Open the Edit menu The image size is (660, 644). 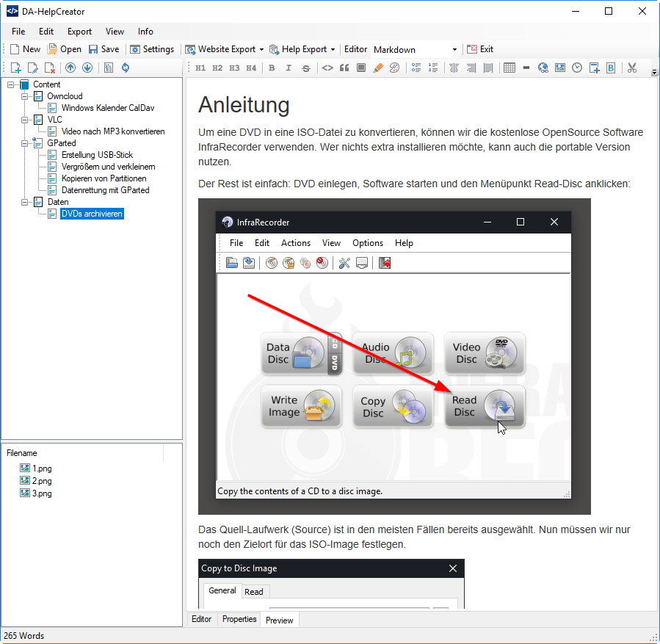click(46, 32)
